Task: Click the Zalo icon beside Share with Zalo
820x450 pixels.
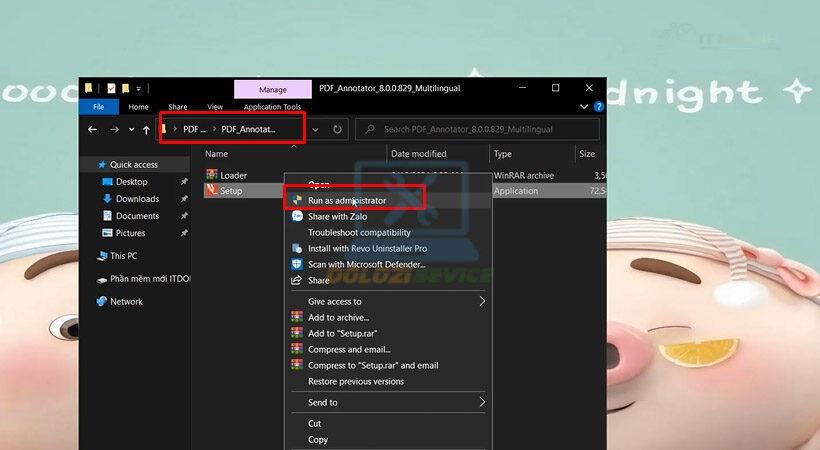Action: [x=297, y=216]
